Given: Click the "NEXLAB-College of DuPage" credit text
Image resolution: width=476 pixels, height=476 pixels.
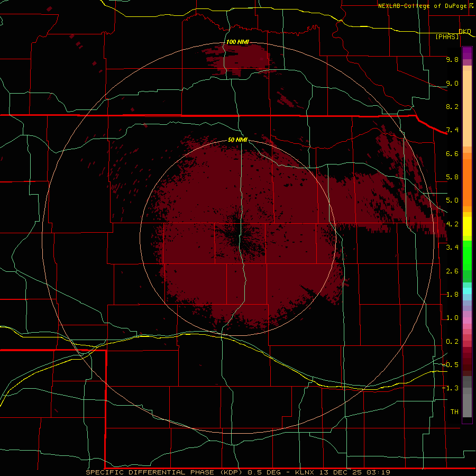Looking at the screenshot, I should tap(423, 6).
